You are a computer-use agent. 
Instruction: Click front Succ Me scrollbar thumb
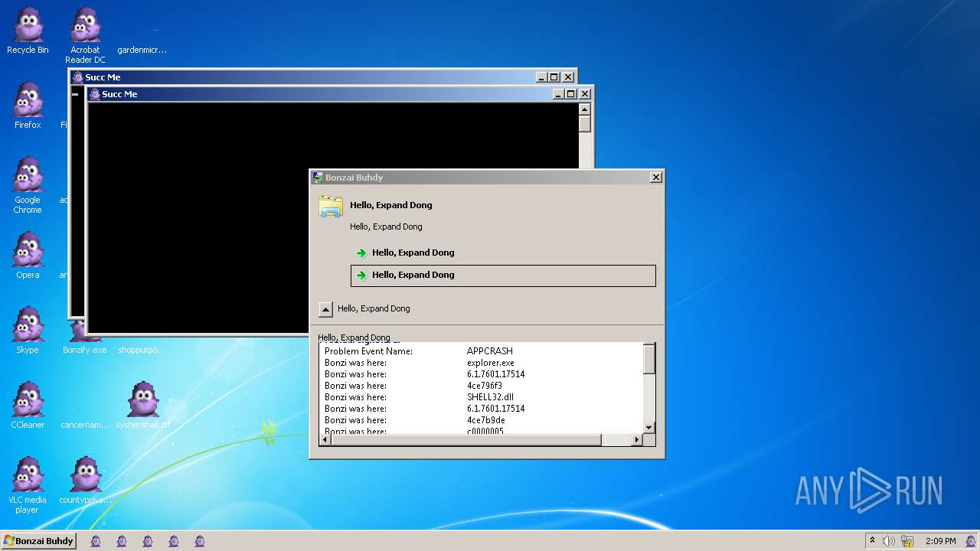pos(585,124)
